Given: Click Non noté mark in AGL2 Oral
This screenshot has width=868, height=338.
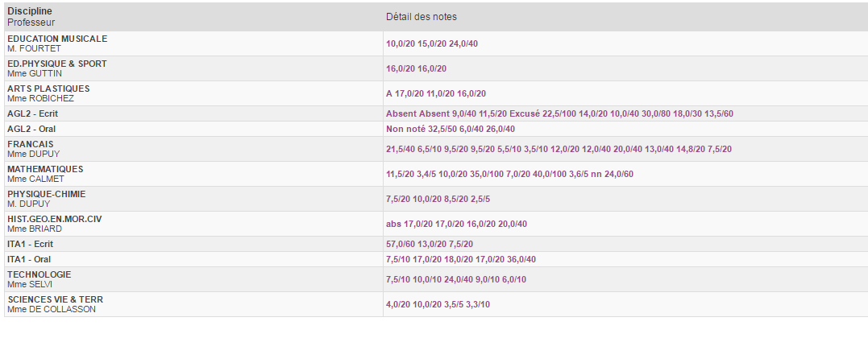Looking at the screenshot, I should click(405, 130).
